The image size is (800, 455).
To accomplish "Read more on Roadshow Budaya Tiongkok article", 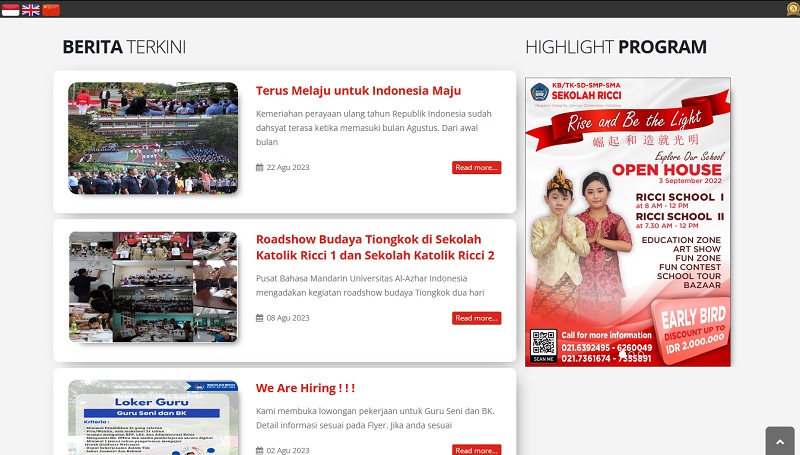I will (477, 318).
